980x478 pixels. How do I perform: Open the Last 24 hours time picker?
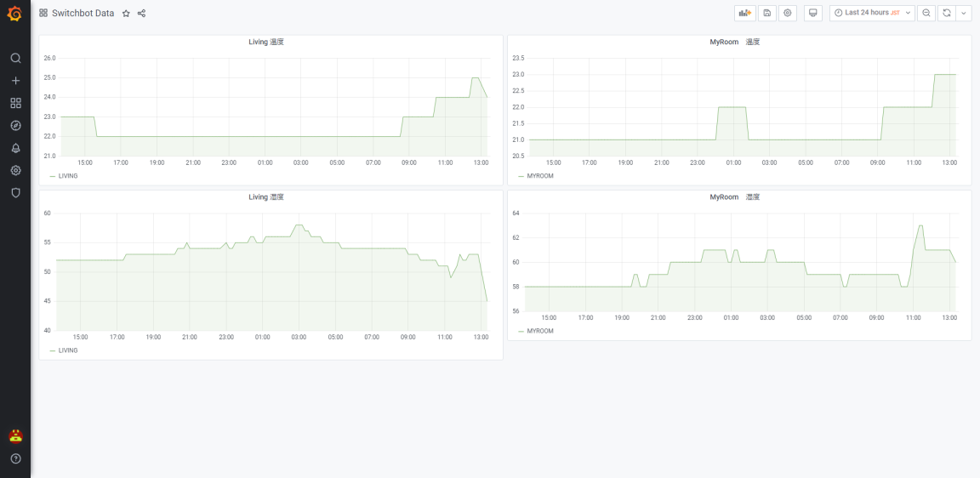(871, 13)
